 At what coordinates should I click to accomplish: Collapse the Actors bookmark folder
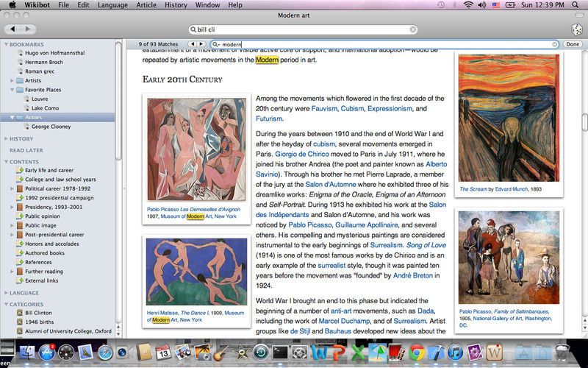[x=12, y=117]
